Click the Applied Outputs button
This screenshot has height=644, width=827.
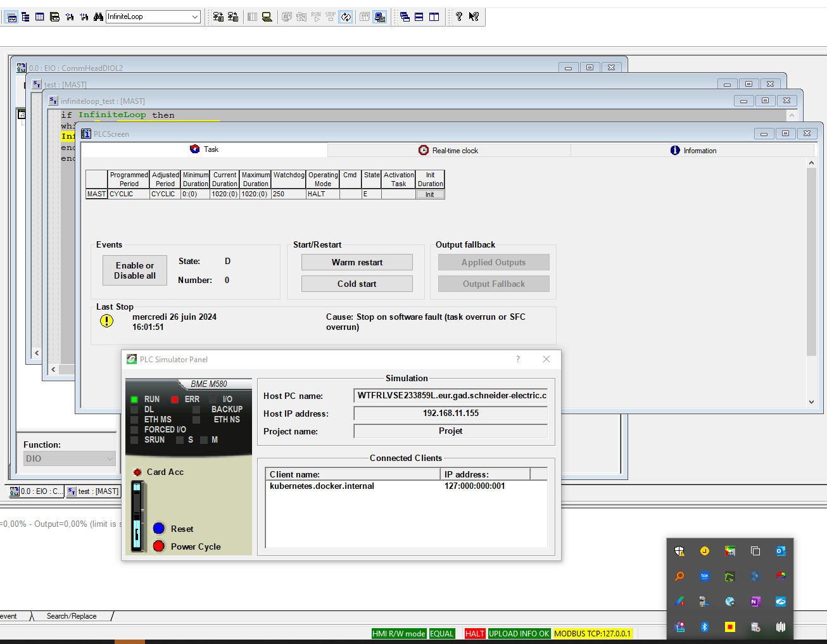[494, 262]
